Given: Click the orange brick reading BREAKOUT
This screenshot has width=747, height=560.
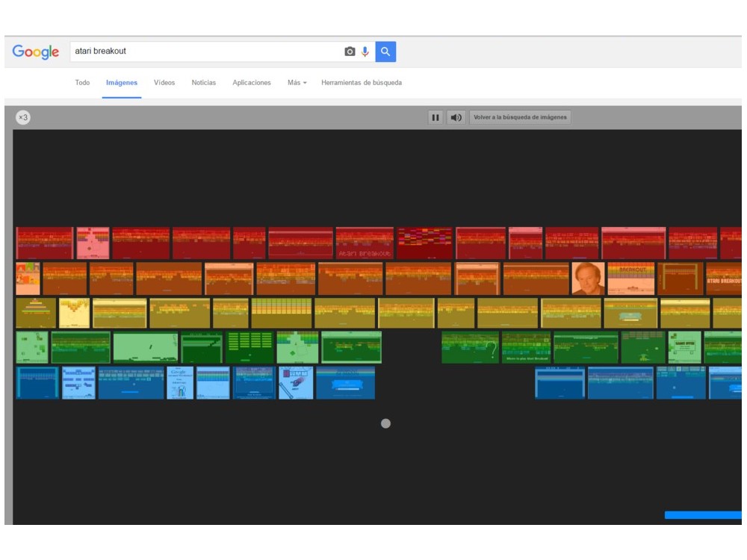Looking at the screenshot, I should (630, 279).
